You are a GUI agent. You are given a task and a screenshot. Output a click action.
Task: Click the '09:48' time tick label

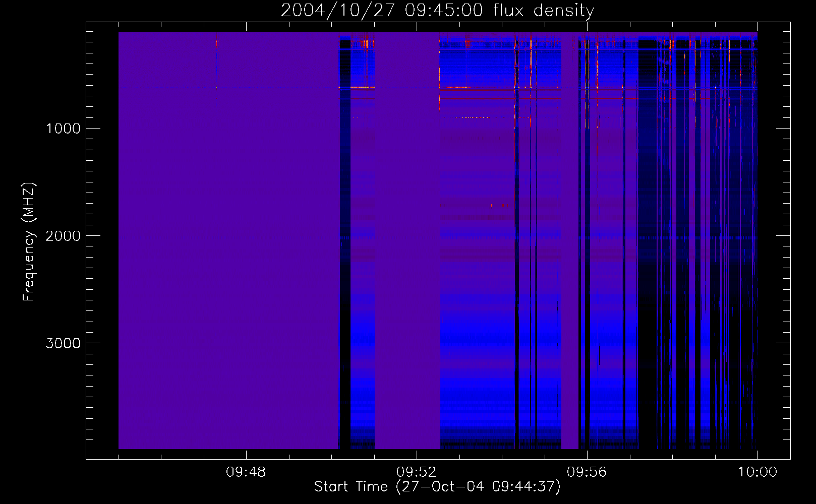point(246,472)
